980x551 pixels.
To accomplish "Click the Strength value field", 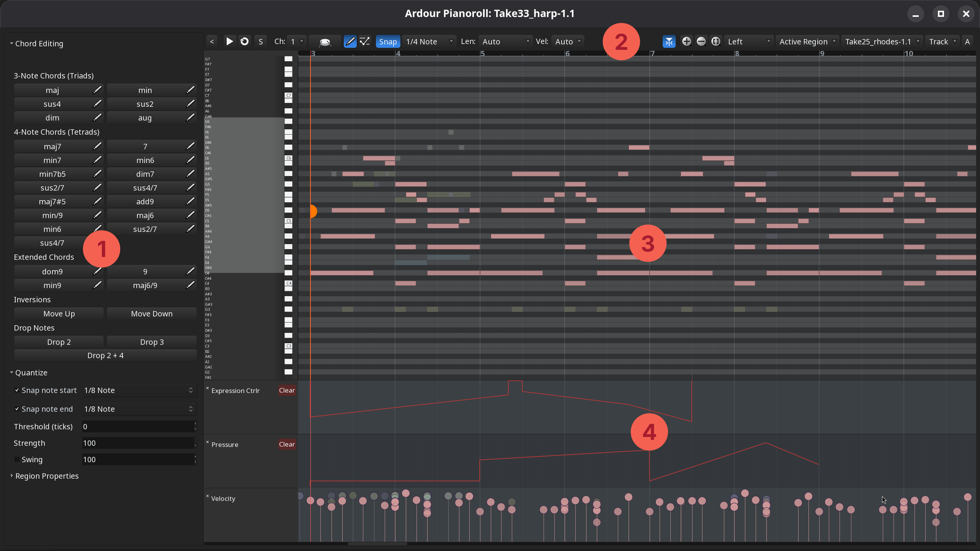I will (139, 443).
